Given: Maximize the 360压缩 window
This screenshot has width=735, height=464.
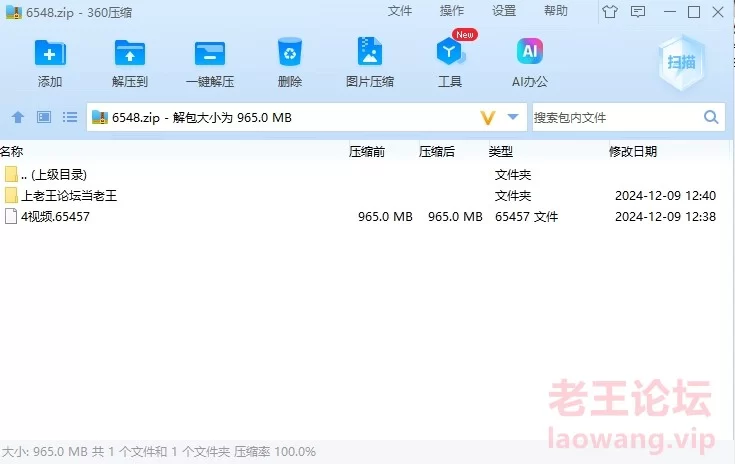Looking at the screenshot, I should point(694,12).
